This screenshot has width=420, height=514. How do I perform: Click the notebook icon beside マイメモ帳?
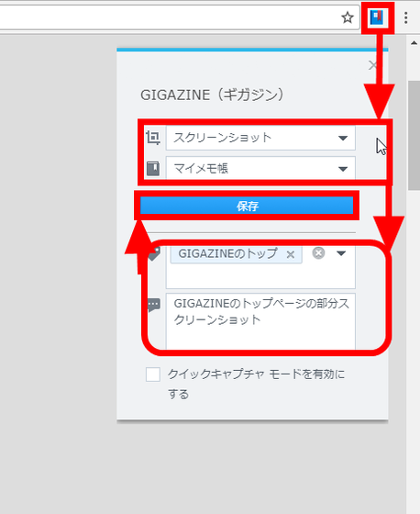pos(153,169)
